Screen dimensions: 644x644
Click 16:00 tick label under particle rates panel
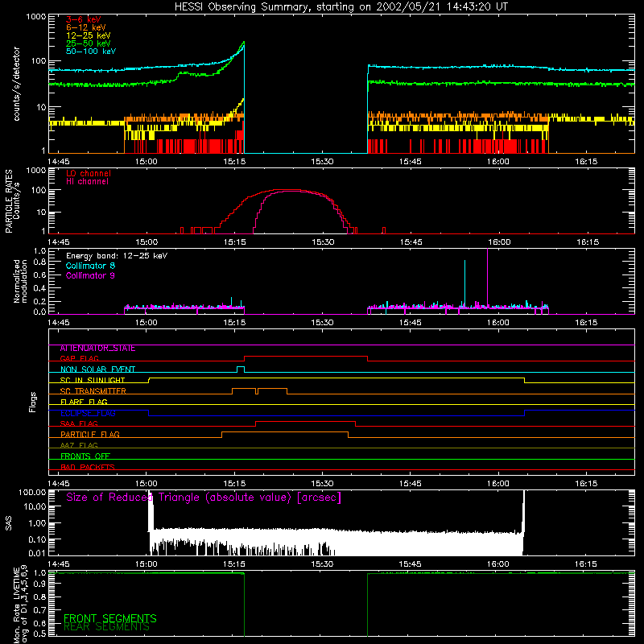coord(498,242)
